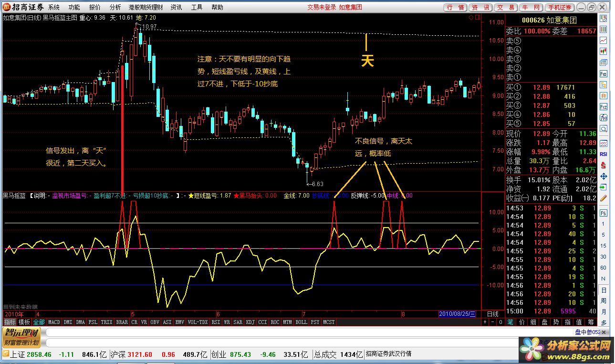Click the pencil drawing tool icon
The image size is (615, 364).
click(x=604, y=198)
